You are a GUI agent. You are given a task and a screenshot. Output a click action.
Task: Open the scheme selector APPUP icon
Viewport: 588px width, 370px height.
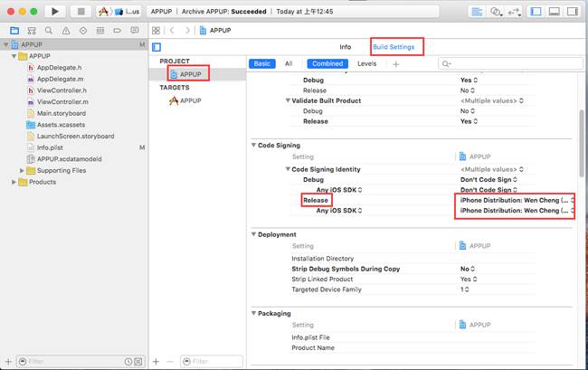[x=103, y=12]
